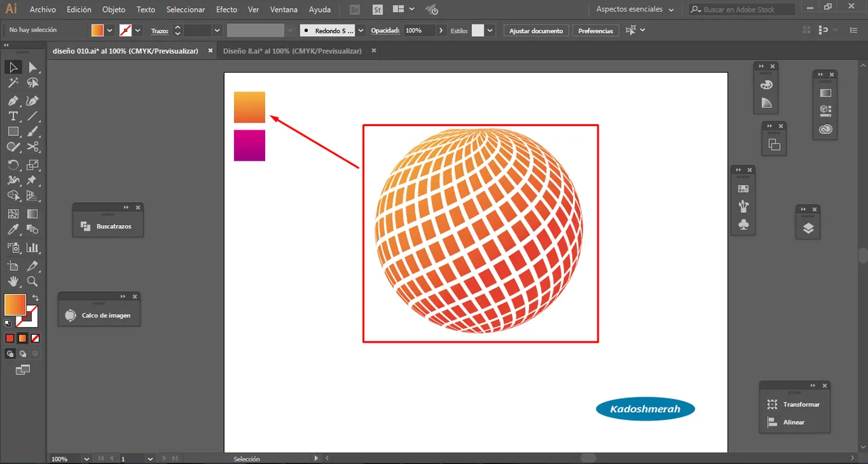Choose the Scissors tool
The width and height of the screenshot is (868, 464).
click(33, 147)
